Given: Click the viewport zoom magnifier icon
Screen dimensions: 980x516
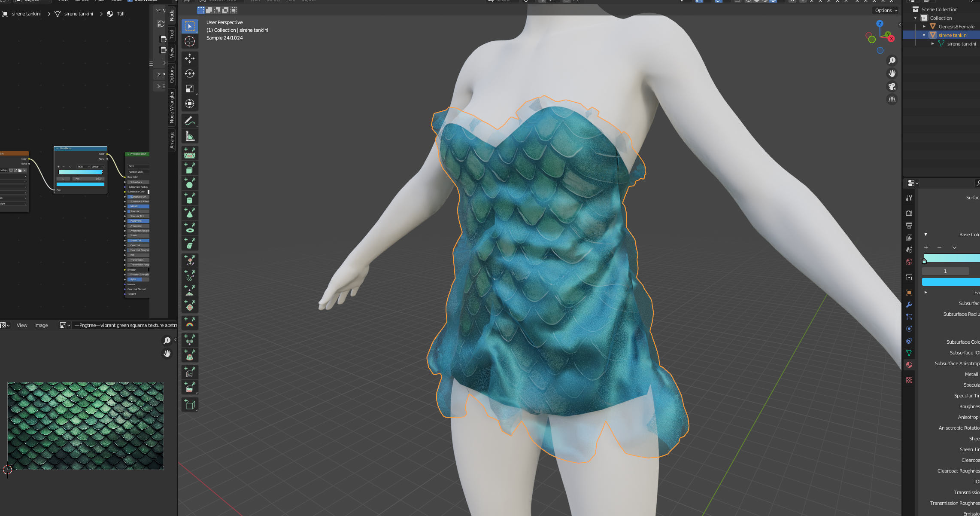Looking at the screenshot, I should coord(892,61).
